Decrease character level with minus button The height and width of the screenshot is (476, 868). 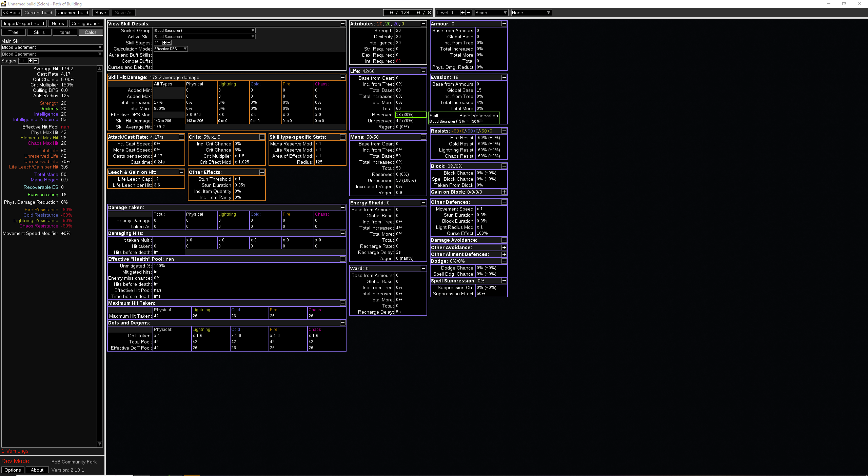(x=469, y=13)
